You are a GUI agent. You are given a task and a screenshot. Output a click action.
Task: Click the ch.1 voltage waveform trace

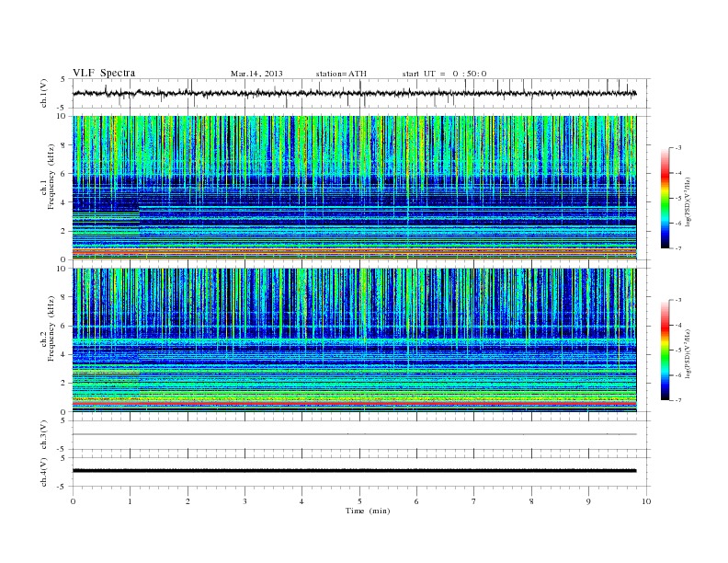click(x=354, y=93)
